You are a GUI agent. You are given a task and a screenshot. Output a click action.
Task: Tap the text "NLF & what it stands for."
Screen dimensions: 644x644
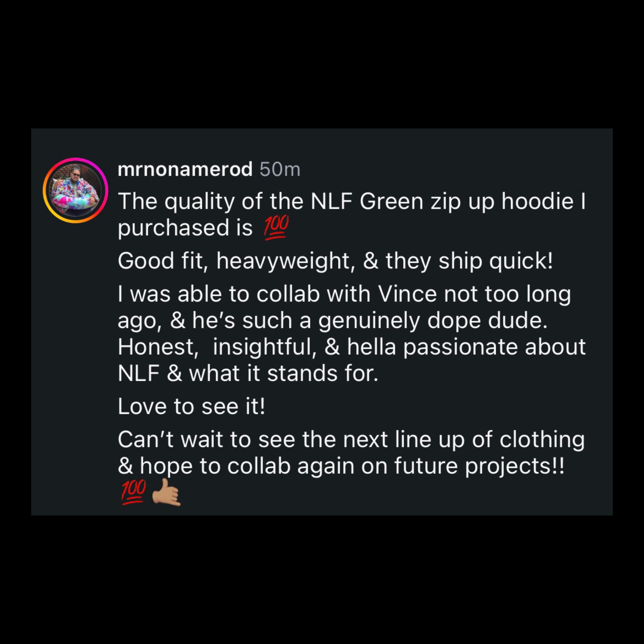coord(248,373)
